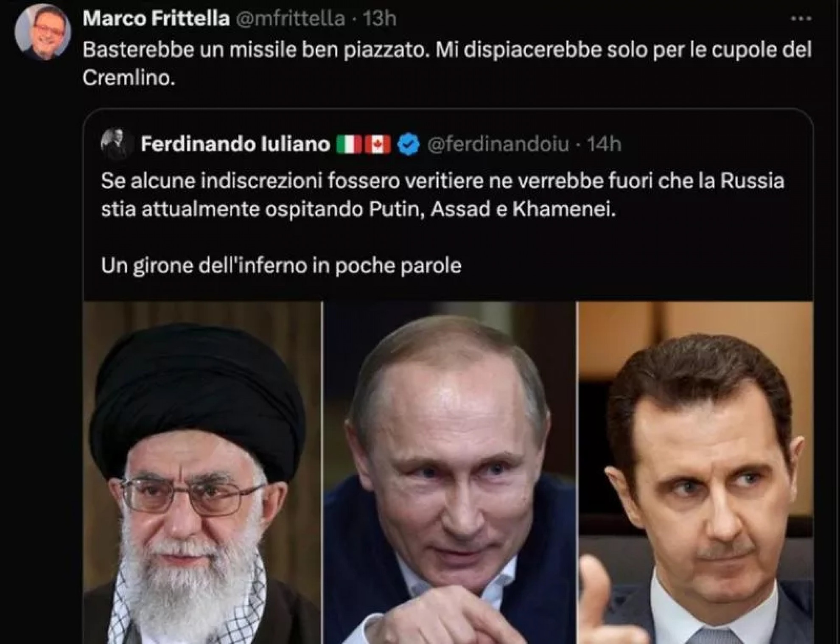The height and width of the screenshot is (644, 840).
Task: Open the @ferdinandoiu handle link
Action: coord(498,144)
